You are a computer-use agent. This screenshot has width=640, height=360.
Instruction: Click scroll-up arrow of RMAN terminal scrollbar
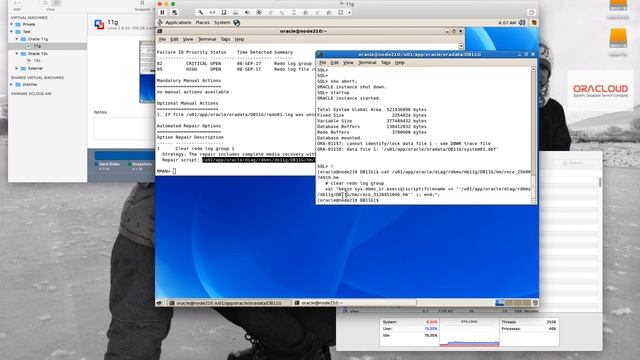coord(461,46)
